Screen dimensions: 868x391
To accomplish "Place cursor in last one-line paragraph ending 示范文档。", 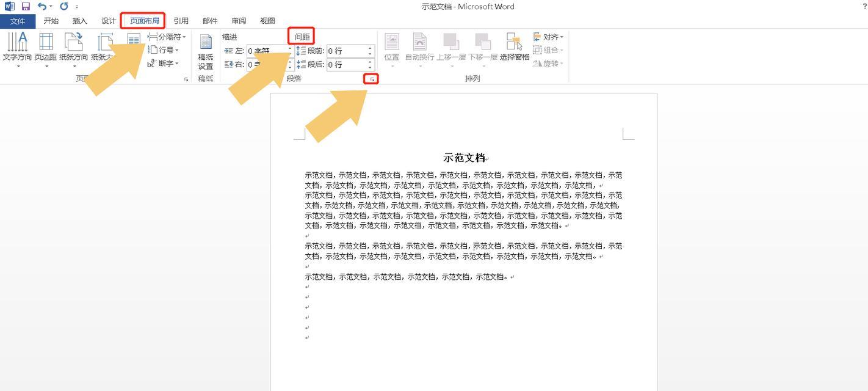I will [407, 277].
